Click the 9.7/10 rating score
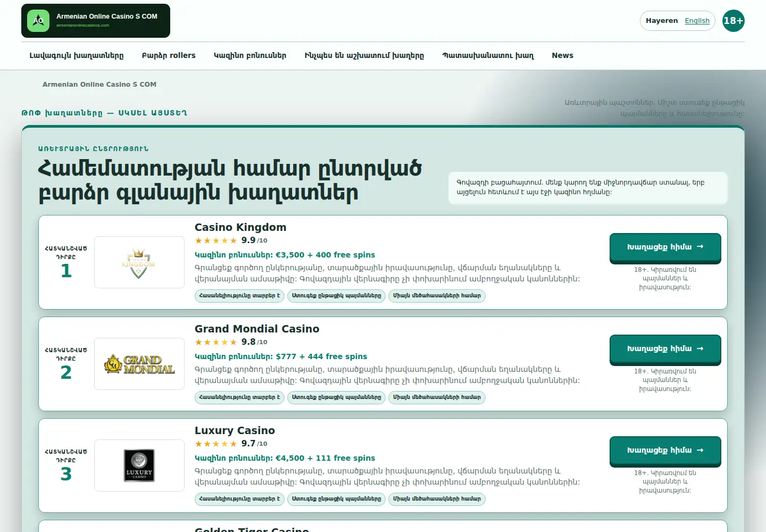Viewport: 766px width, 532px height. pos(254,444)
